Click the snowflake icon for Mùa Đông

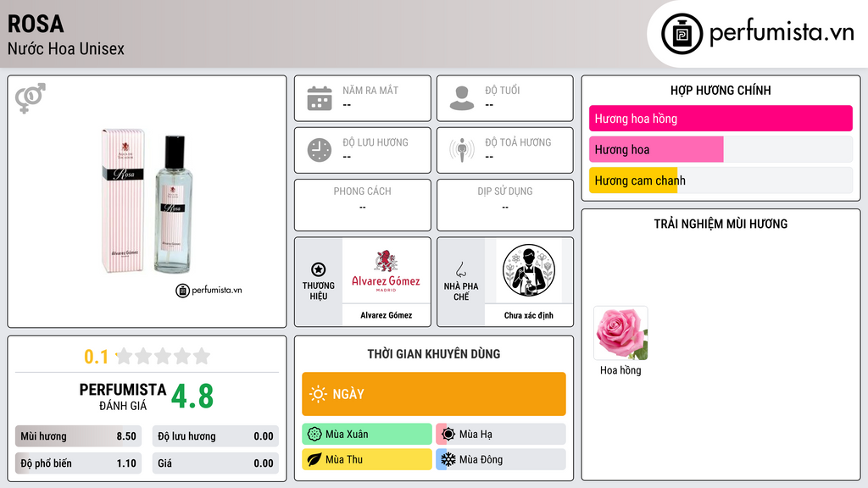click(x=448, y=459)
